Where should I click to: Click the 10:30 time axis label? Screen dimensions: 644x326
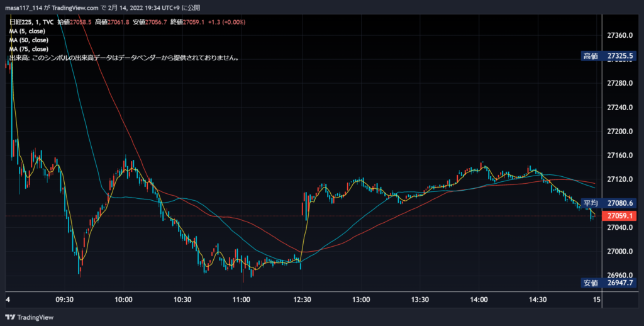pos(182,300)
